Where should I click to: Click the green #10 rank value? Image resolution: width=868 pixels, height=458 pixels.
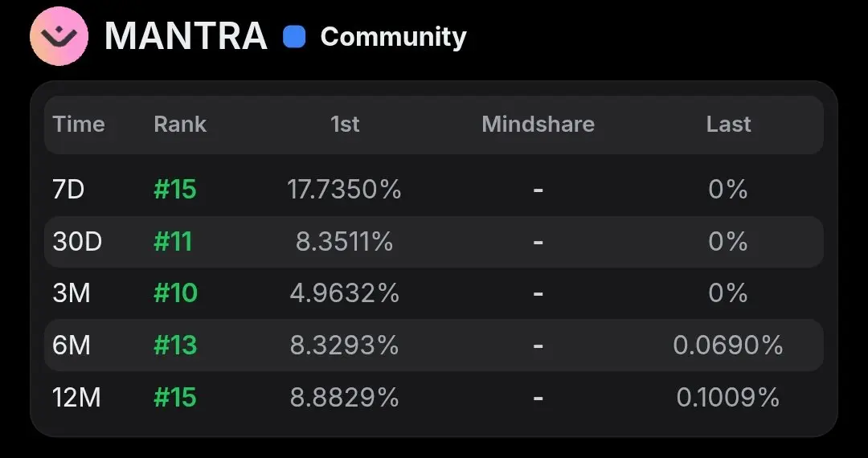click(x=175, y=293)
